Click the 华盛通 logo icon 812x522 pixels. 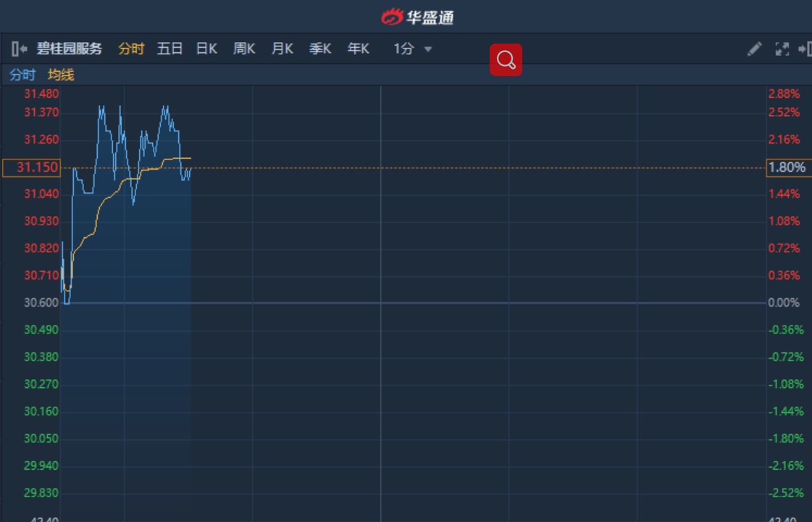click(392, 16)
